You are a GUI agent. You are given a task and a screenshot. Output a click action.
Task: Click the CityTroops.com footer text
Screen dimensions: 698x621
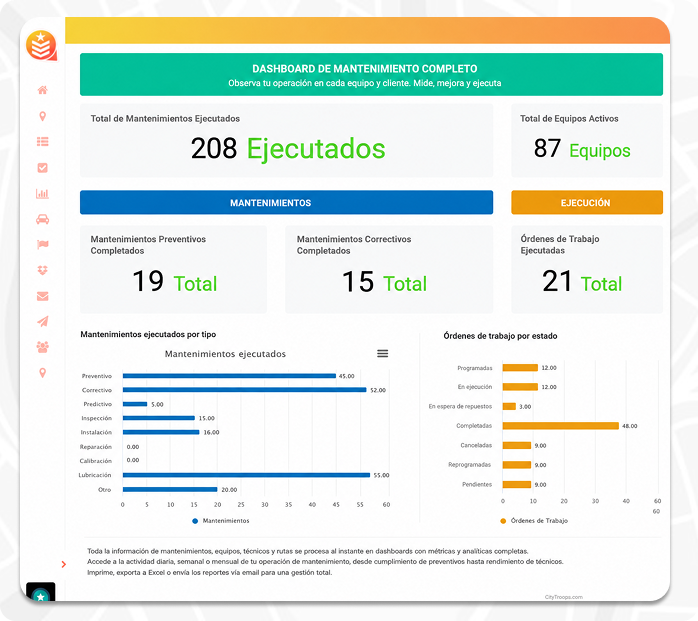click(x=564, y=597)
